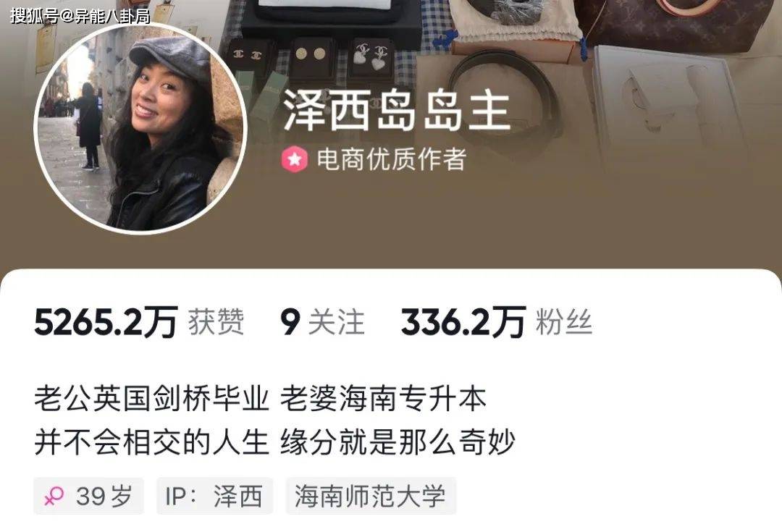782x532 pixels.
Task: Tap the pink female gender icon
Action: (54, 496)
